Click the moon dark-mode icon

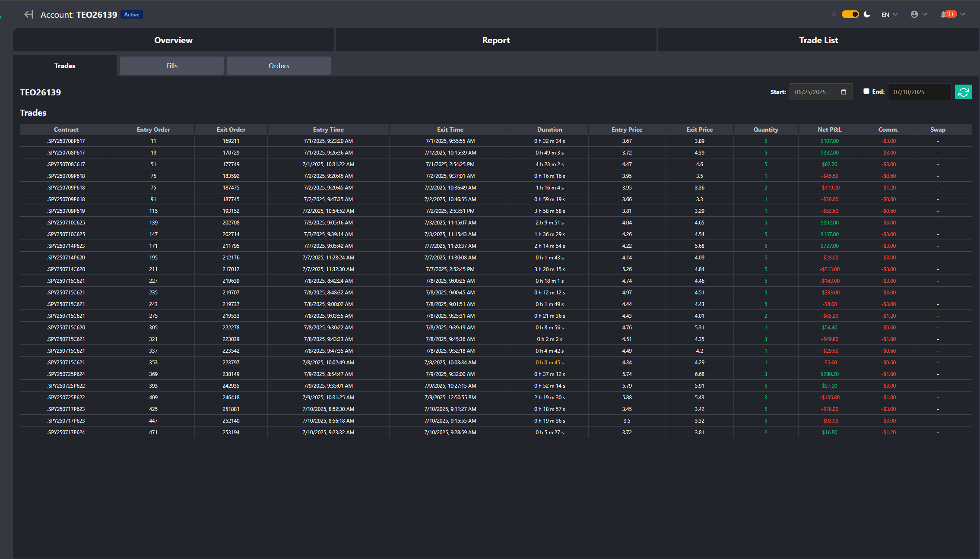click(867, 14)
